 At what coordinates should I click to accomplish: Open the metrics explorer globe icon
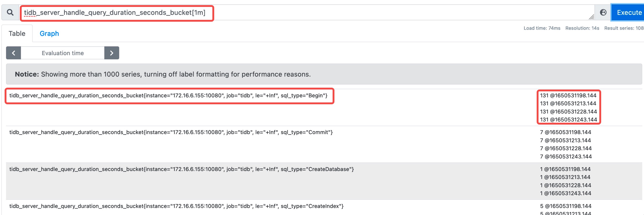click(x=603, y=12)
